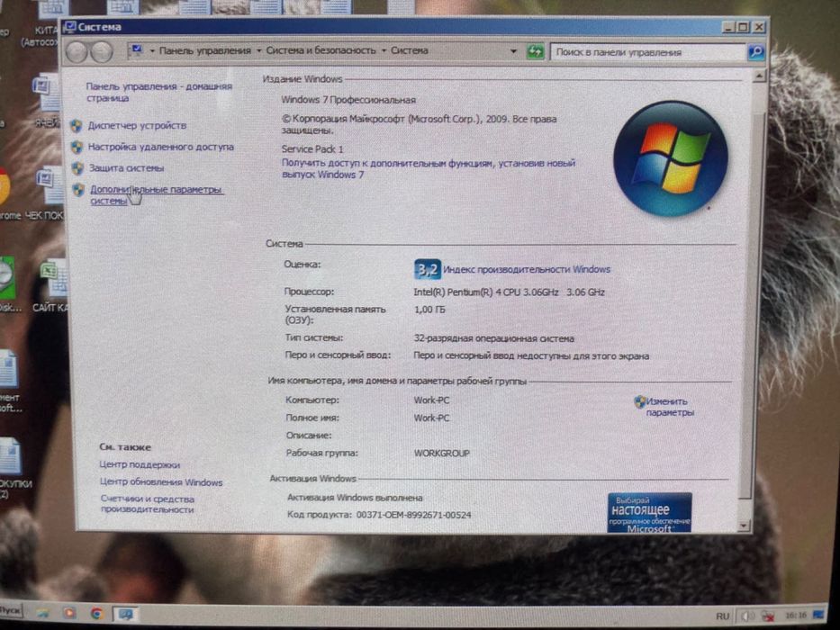This screenshot has width=840, height=630.
Task: Click the shield icon beside Дополнительные параметры системы
Action: pos(78,190)
